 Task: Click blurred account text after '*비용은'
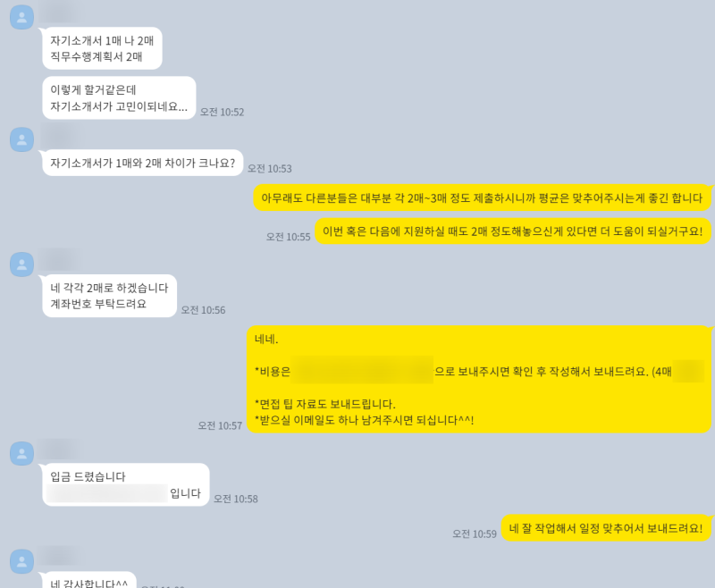362,371
